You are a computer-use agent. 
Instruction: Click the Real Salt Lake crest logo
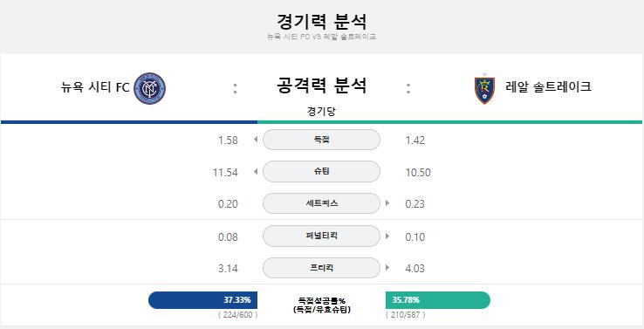(x=484, y=89)
